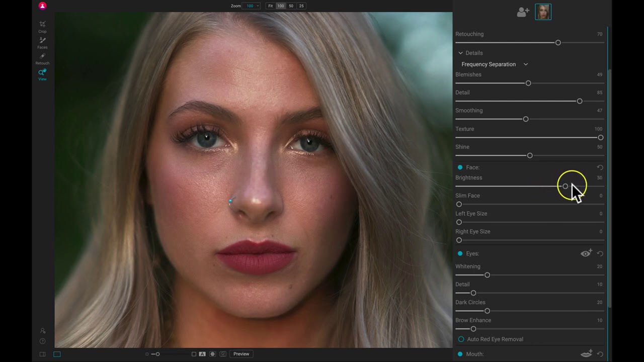Click the Face Brightness slider handle
The height and width of the screenshot is (362, 644).
[x=565, y=187]
